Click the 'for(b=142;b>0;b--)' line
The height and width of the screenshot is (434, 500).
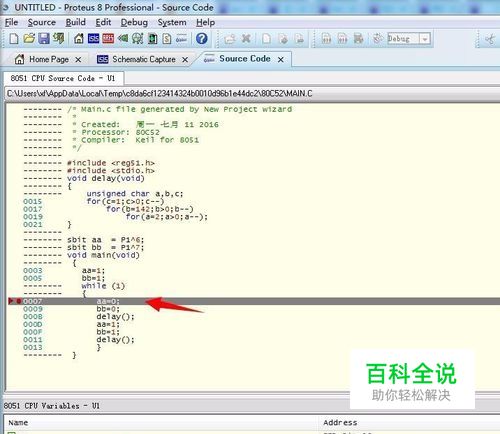pos(150,209)
